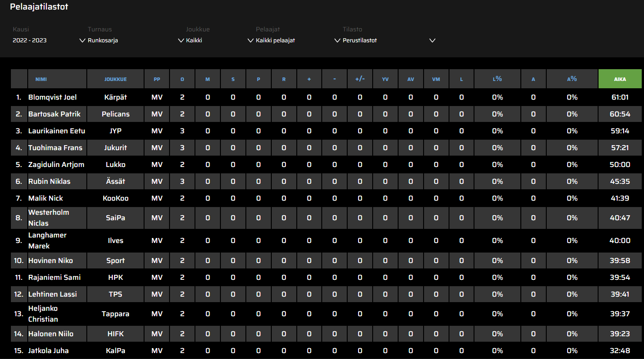Click team name HIFK
The height and width of the screenshot is (359, 644).
point(115,334)
